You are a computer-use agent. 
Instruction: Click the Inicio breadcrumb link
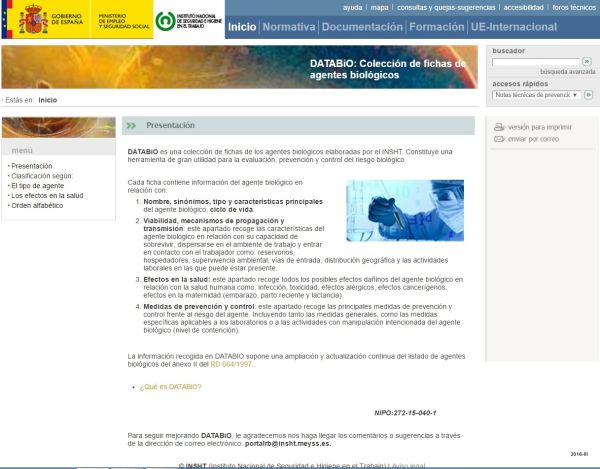point(48,100)
